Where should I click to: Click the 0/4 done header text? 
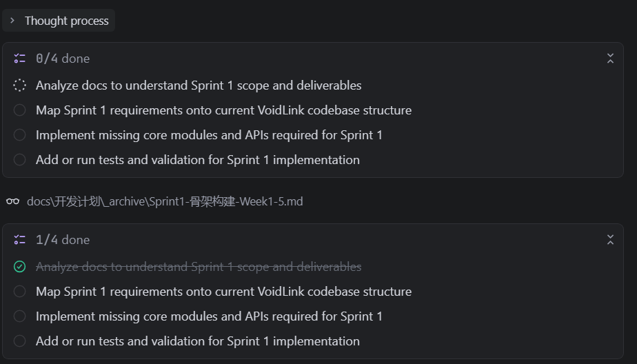coord(63,59)
